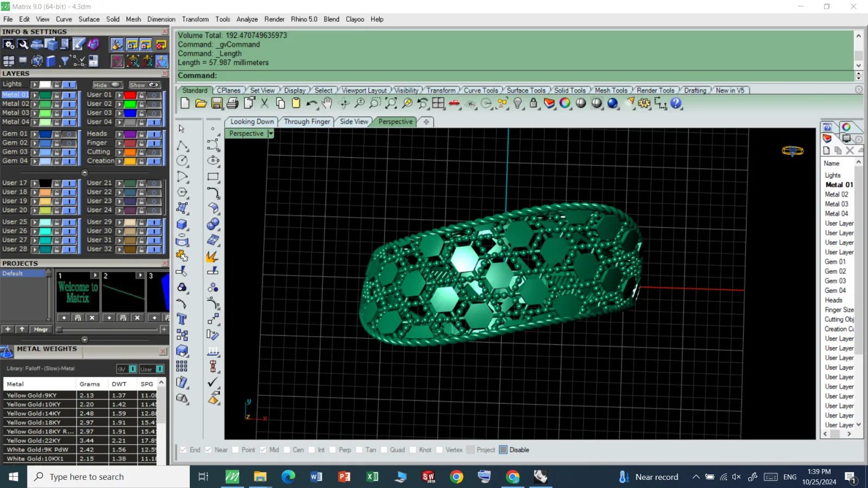Open the Perspective viewport dropdown arrow

tap(271, 133)
